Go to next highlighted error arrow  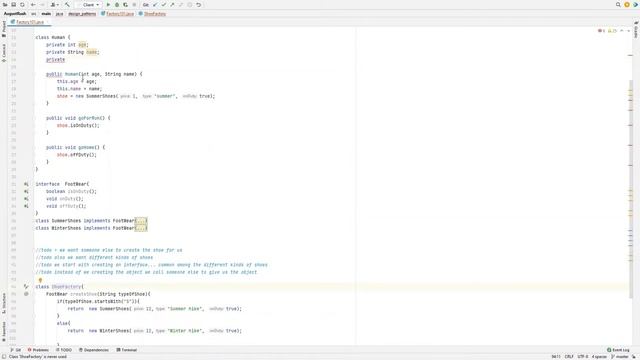629,31
